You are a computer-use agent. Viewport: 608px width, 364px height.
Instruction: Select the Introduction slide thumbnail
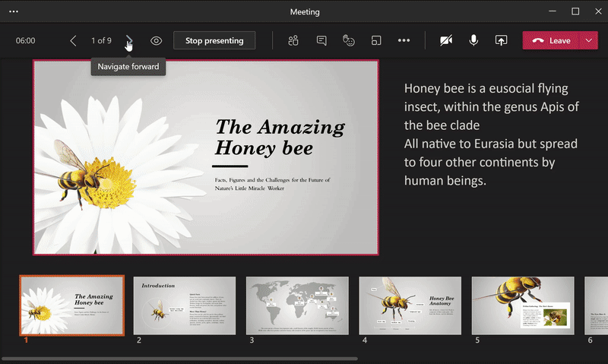(185, 305)
